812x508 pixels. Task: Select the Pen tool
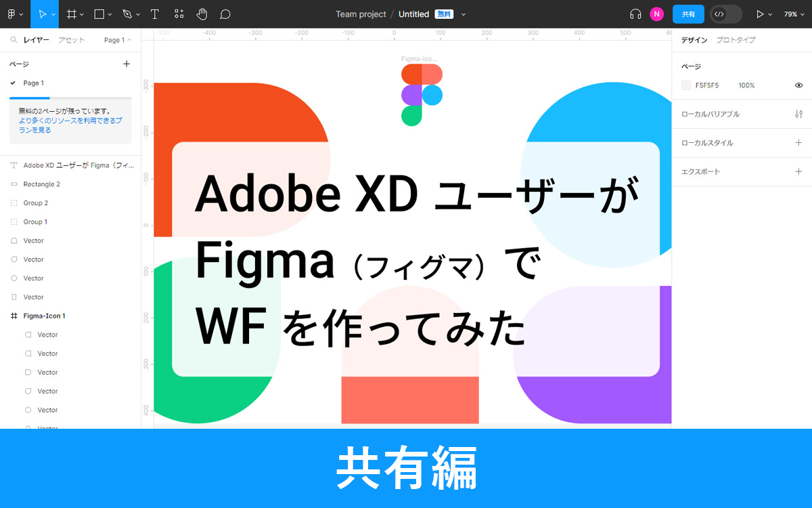(x=127, y=14)
